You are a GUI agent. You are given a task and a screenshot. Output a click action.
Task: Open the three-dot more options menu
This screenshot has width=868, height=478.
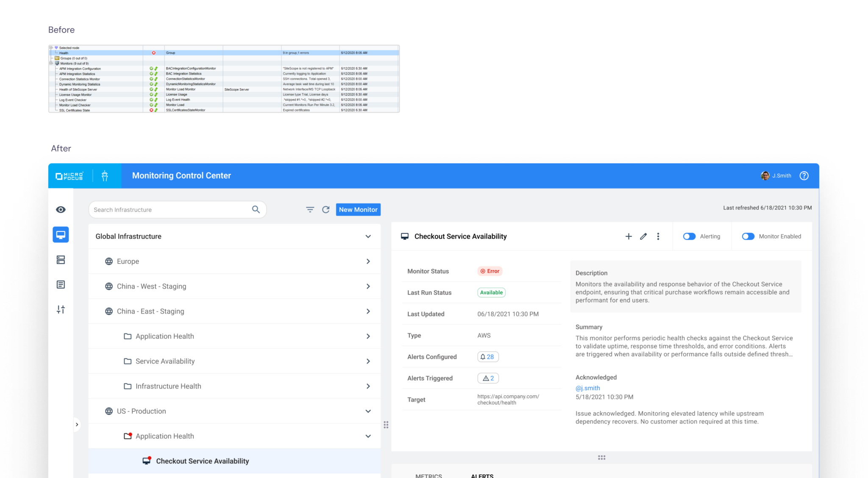coord(658,236)
